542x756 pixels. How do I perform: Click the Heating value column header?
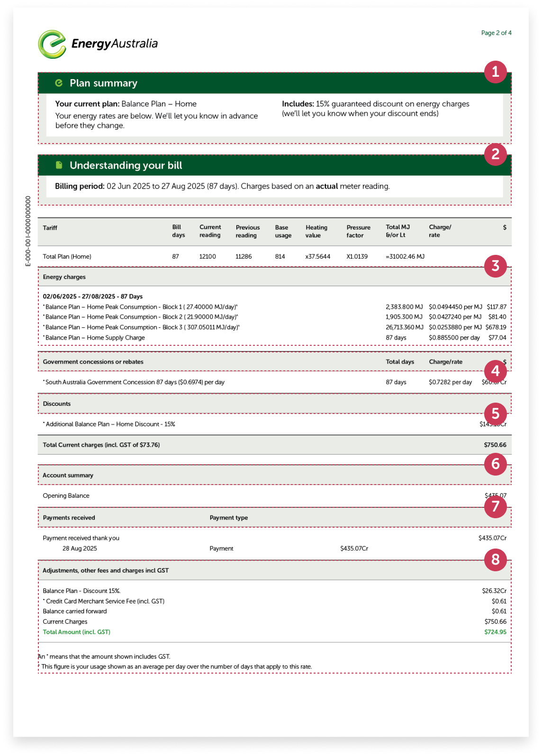click(x=316, y=231)
